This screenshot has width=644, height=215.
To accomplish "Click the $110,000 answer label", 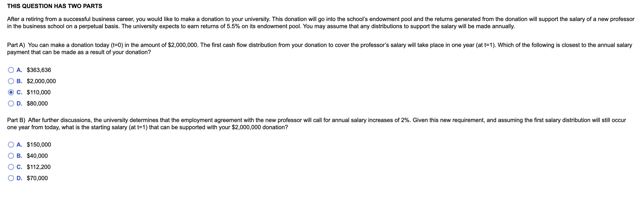I will [x=38, y=92].
